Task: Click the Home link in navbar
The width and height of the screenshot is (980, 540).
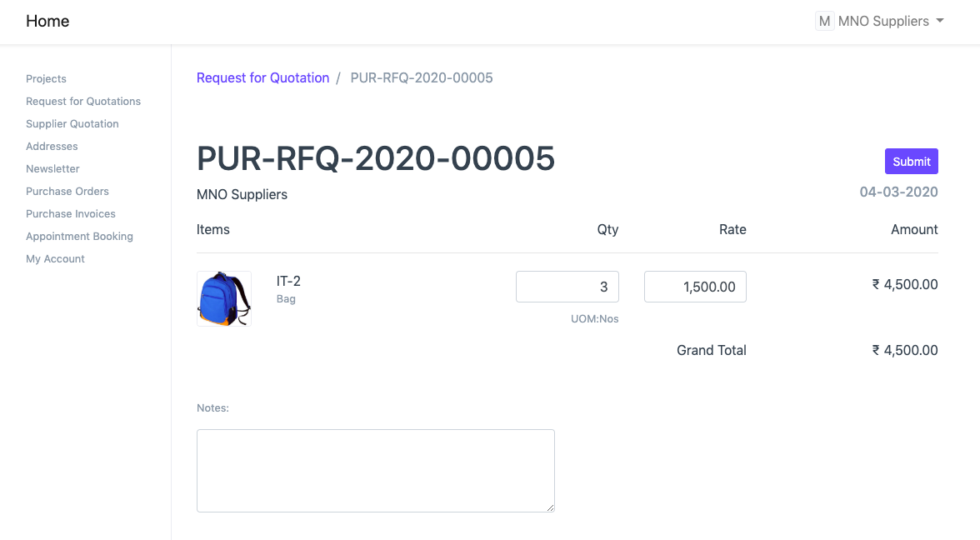Action: [47, 21]
